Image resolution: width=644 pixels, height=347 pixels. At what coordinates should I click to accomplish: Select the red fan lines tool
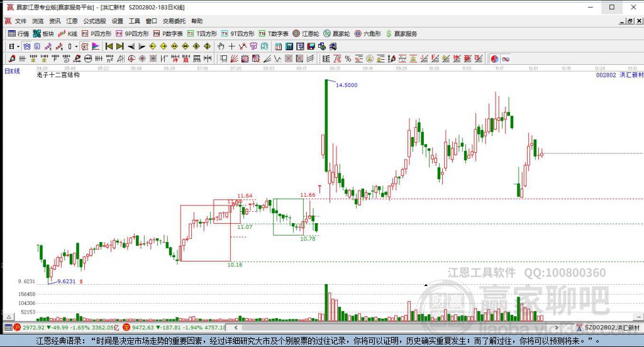click(234, 58)
